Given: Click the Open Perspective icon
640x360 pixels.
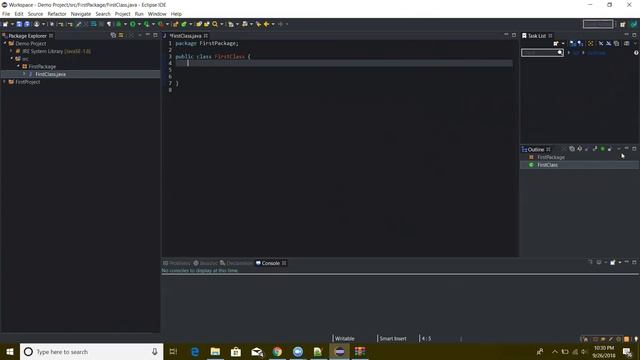Looking at the screenshot, I should click(622, 24).
